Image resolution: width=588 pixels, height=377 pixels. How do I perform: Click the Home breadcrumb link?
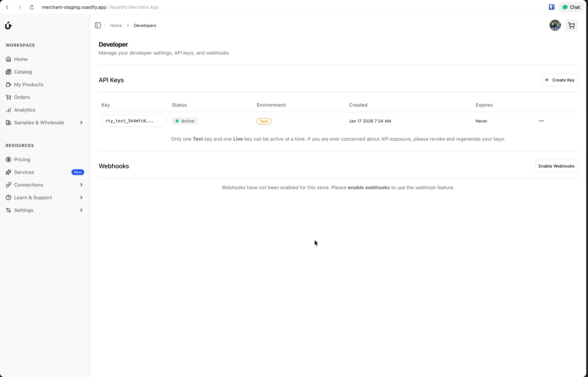(x=116, y=26)
